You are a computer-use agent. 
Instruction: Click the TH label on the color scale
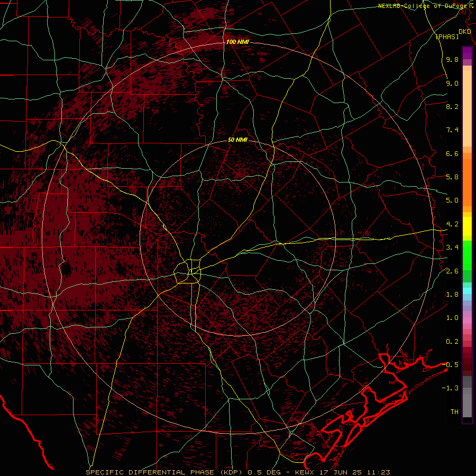[454, 412]
